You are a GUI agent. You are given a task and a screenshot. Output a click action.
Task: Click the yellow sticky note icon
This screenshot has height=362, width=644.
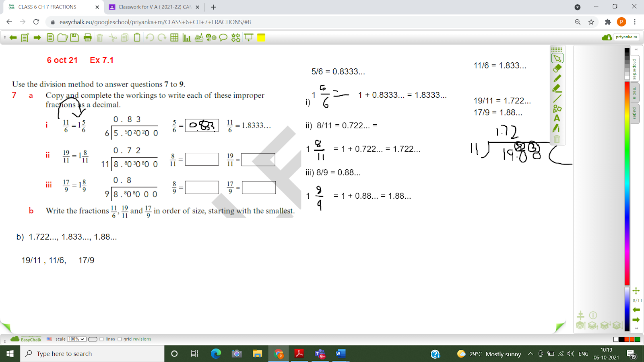261,37
